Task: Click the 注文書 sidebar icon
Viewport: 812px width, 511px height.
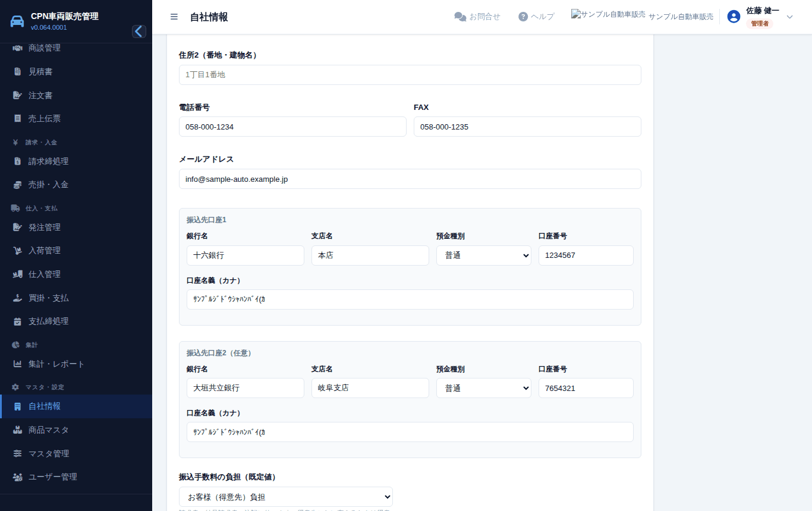Action: (18, 95)
